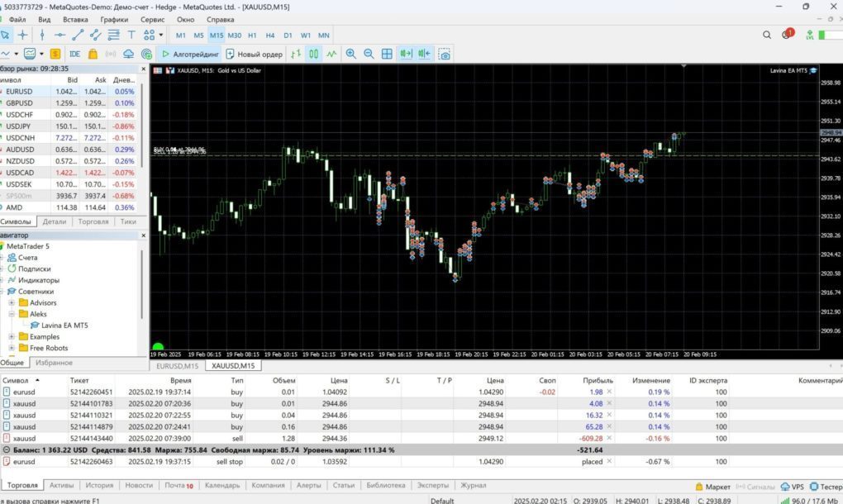Switch chart to line chart mode
This screenshot has width=843, height=504.
[331, 54]
